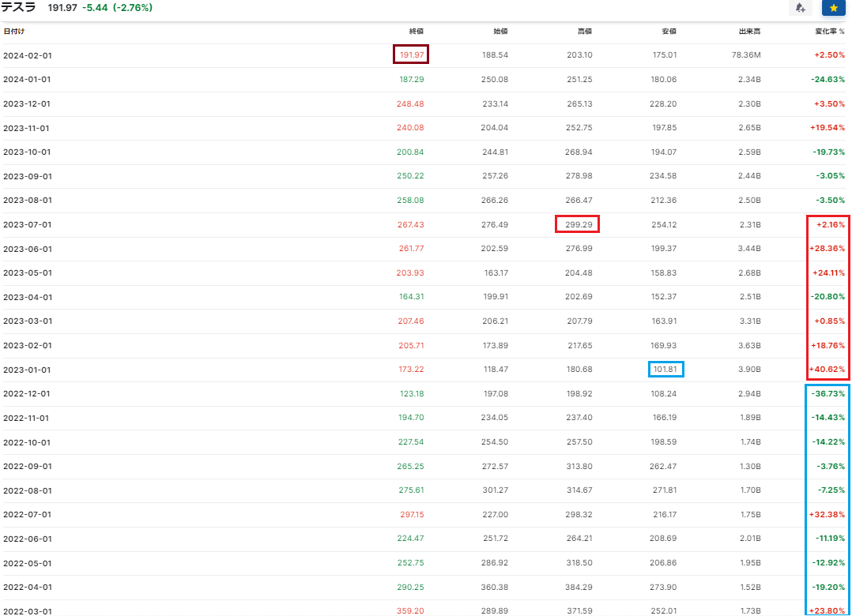
Task: Click the 日付け column header
Action: pyautogui.click(x=14, y=32)
